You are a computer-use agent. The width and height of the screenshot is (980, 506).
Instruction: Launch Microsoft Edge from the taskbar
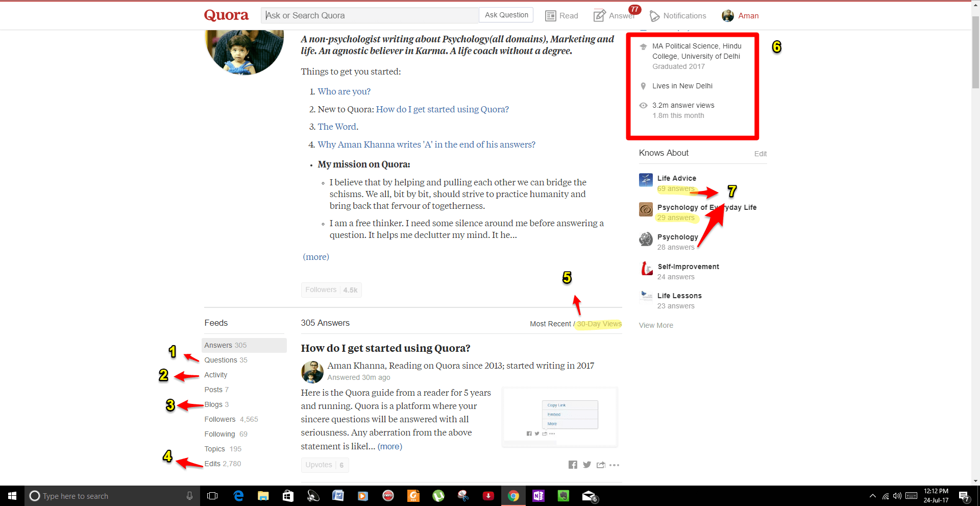[x=238, y=496]
